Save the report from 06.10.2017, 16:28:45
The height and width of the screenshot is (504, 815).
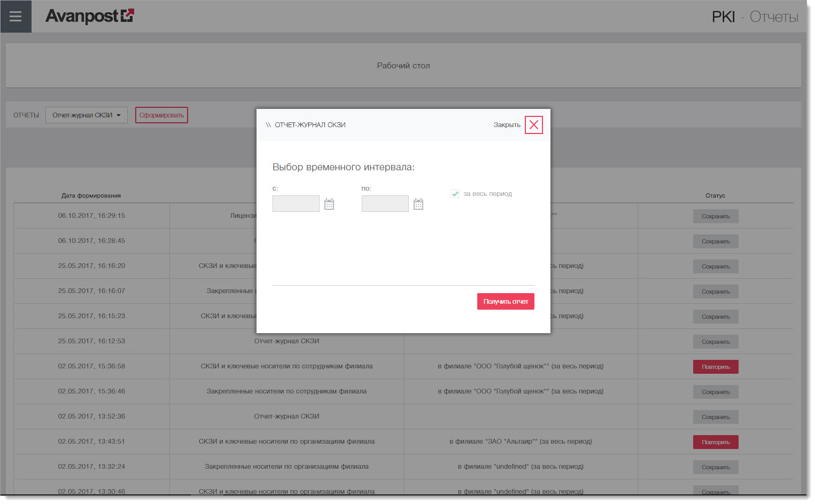point(716,241)
